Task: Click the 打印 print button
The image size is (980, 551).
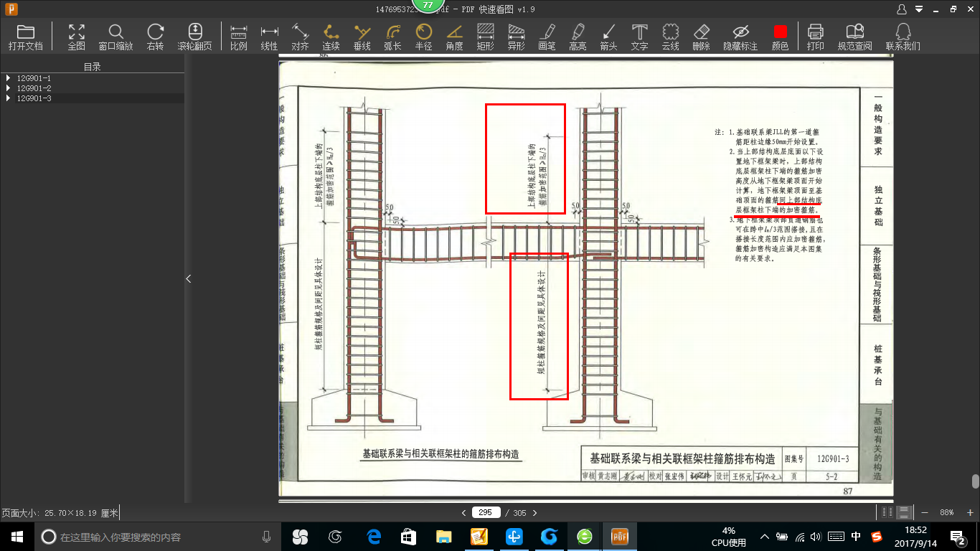Action: tap(815, 37)
